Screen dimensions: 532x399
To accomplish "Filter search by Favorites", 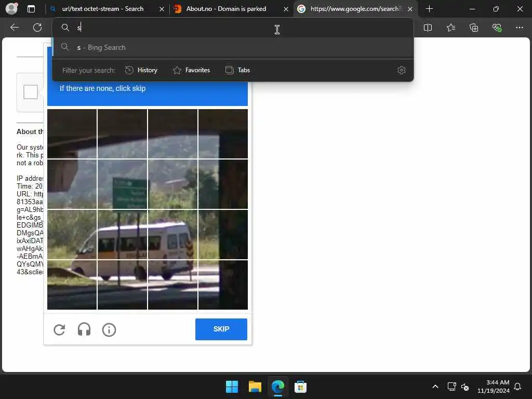I will pos(191,70).
